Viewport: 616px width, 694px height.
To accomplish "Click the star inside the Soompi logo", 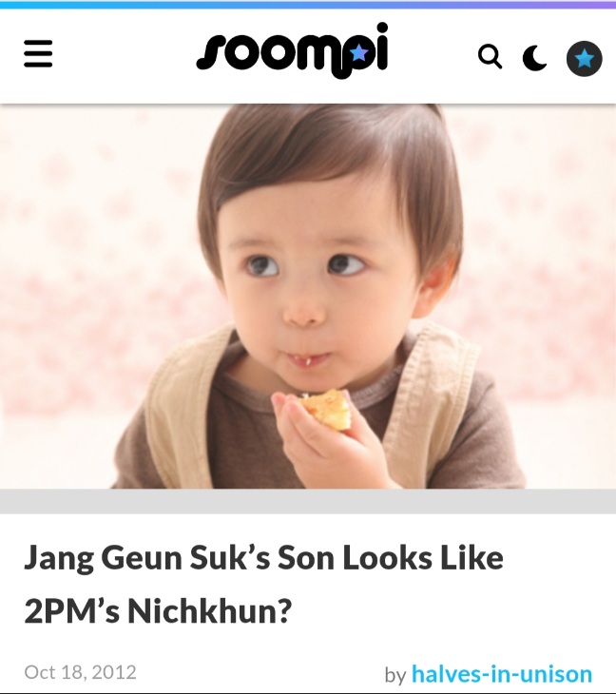I will (x=359, y=52).
